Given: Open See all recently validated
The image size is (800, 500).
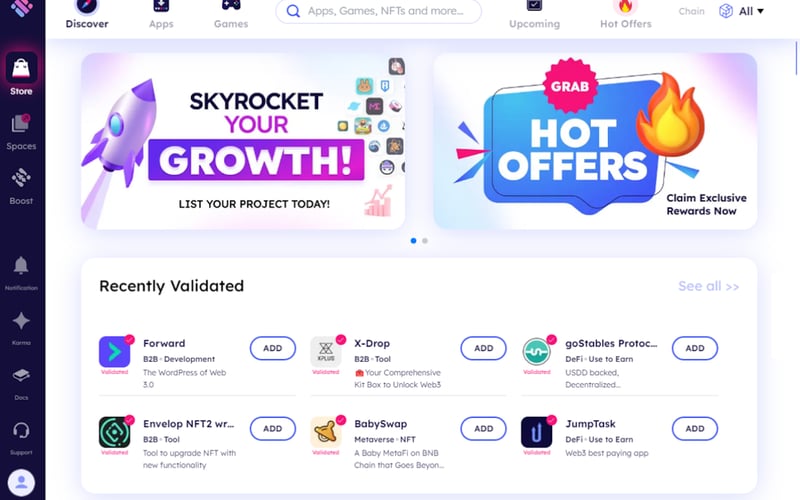Looking at the screenshot, I should pyautogui.click(x=708, y=286).
